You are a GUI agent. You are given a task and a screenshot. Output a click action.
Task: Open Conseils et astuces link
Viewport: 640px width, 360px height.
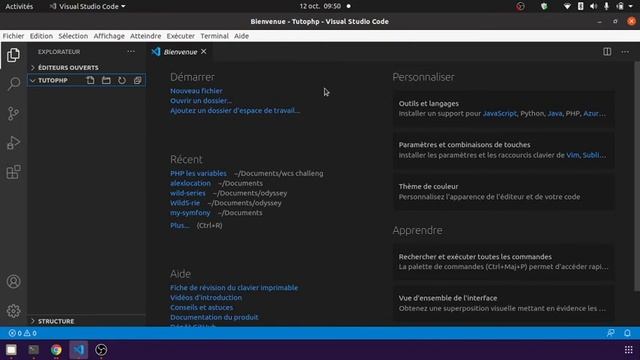202,307
